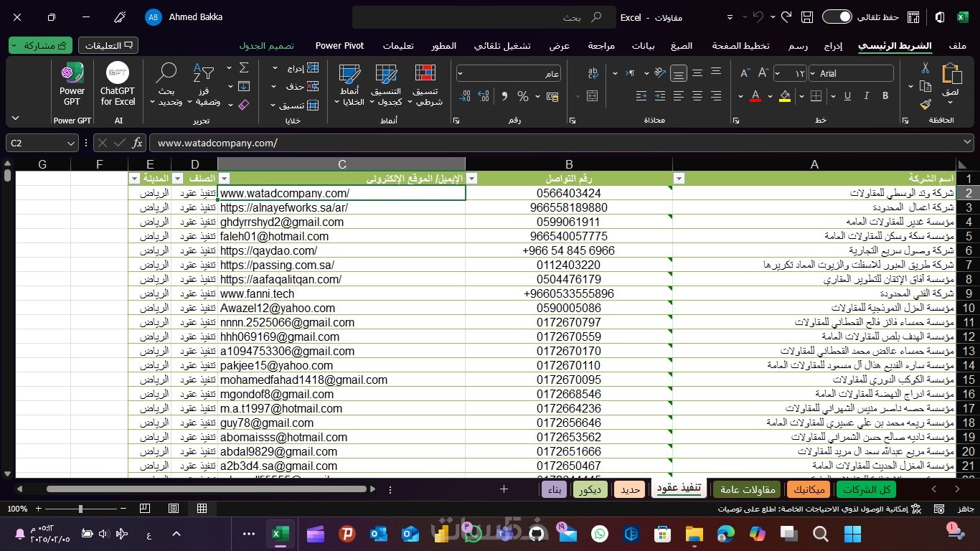Image resolution: width=980 pixels, height=551 pixels.
Task: Launch the Power GPT add-in
Action: (x=72, y=85)
